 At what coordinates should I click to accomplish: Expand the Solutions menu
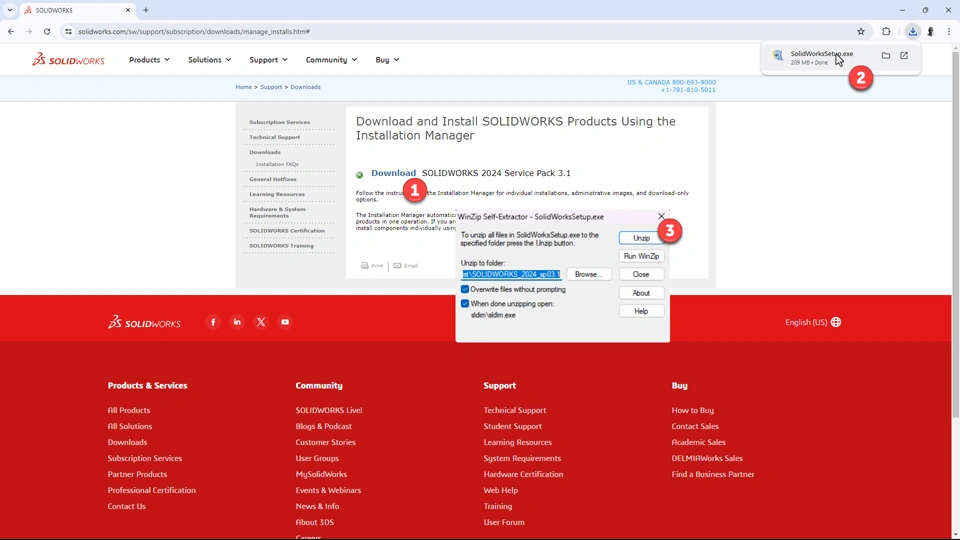(209, 60)
